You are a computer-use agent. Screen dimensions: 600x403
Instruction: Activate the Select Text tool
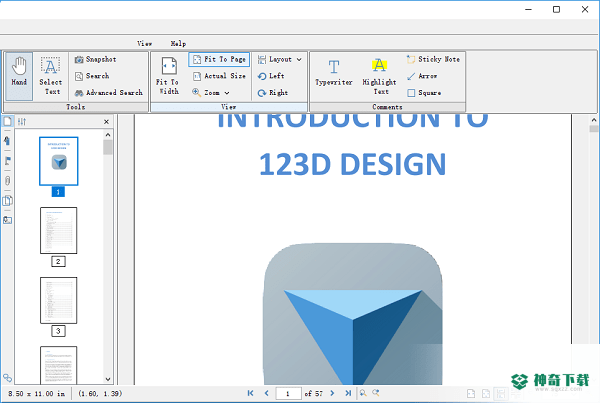[50, 76]
